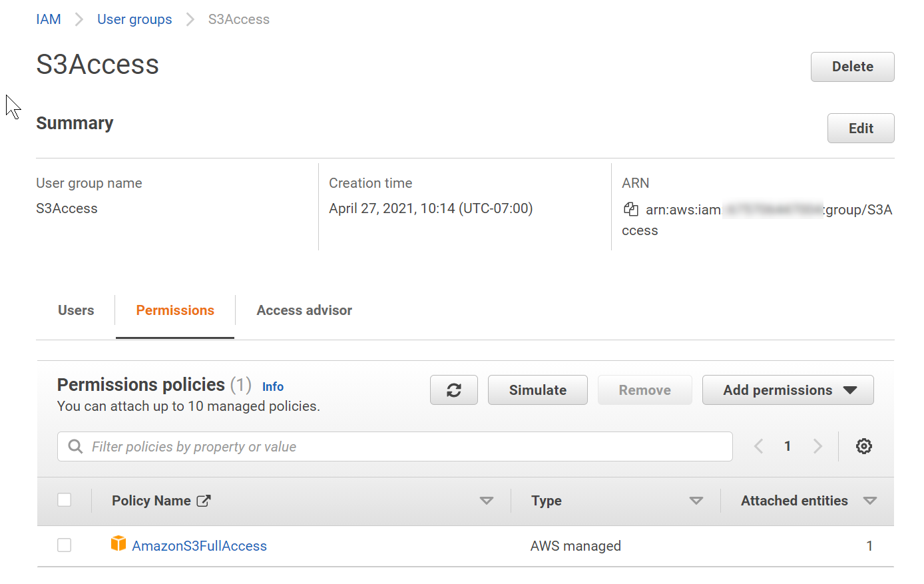Sort by Attached entities column arrow
The height and width of the screenshot is (584, 924).
pos(869,501)
